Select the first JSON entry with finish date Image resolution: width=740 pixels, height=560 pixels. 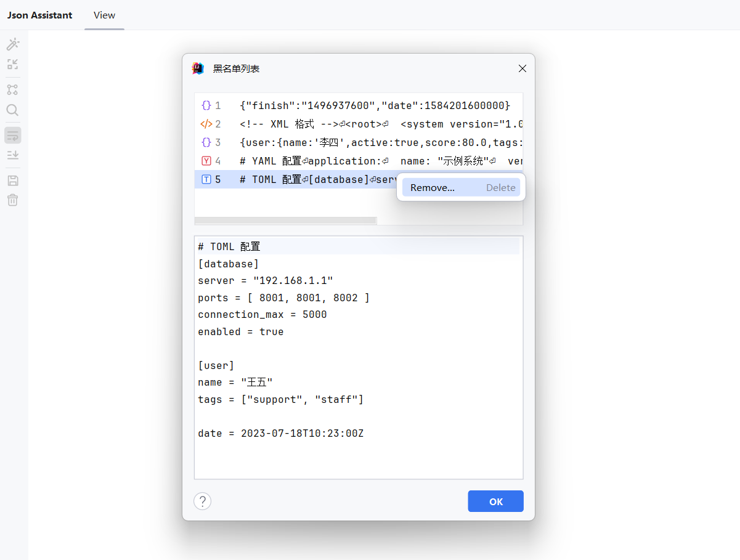(375, 106)
